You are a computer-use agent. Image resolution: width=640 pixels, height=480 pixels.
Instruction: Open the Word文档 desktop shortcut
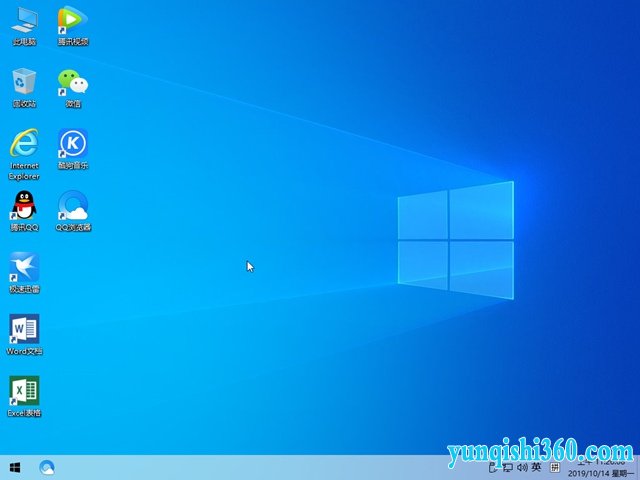pyautogui.click(x=24, y=332)
